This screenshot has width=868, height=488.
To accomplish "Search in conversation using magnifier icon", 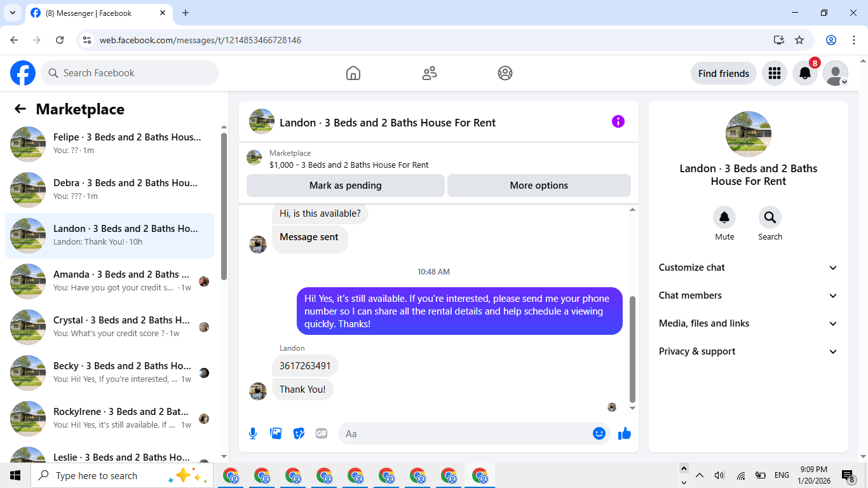I will tap(770, 218).
